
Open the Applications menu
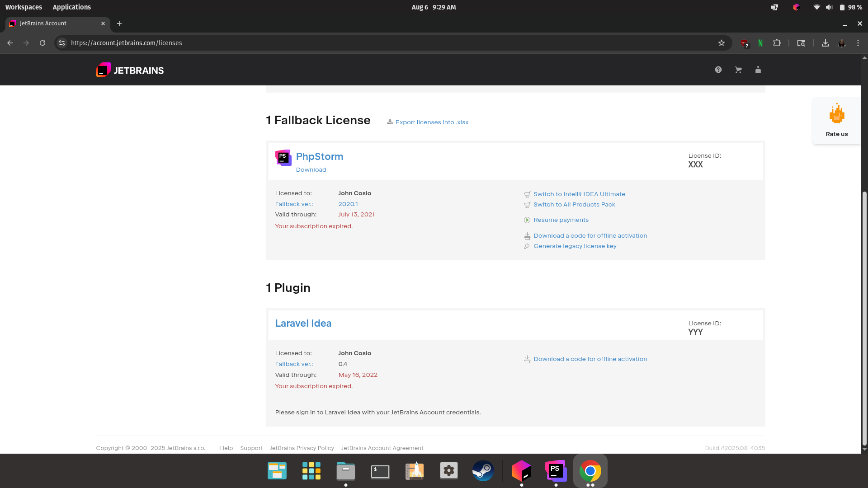point(71,7)
